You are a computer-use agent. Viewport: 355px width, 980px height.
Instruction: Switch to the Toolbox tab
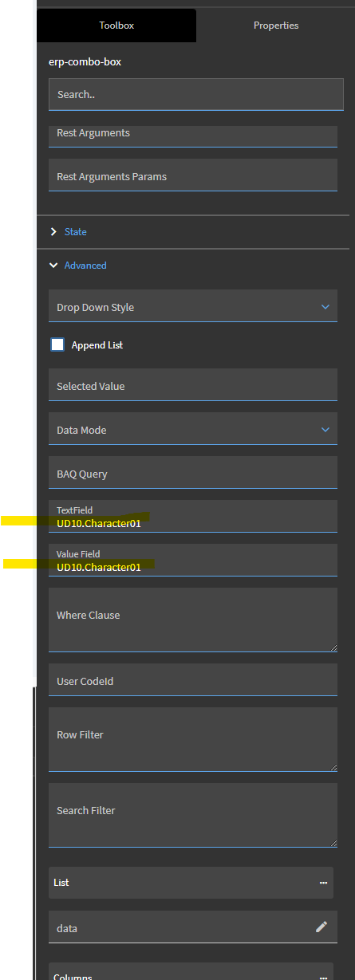coord(116,26)
